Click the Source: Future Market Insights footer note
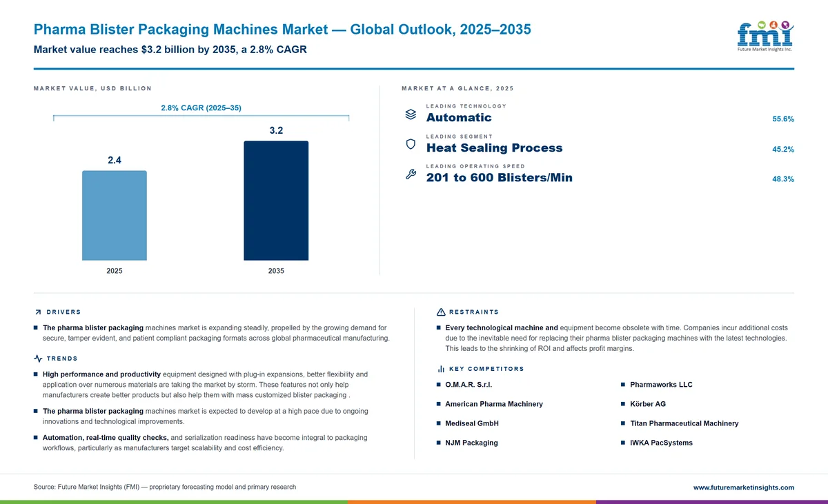Image resolution: width=828 pixels, height=504 pixels. (165, 487)
